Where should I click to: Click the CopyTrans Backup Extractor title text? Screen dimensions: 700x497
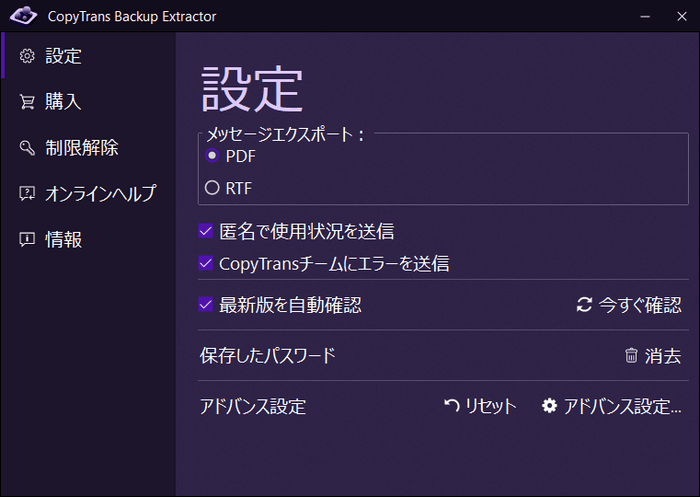[132, 17]
